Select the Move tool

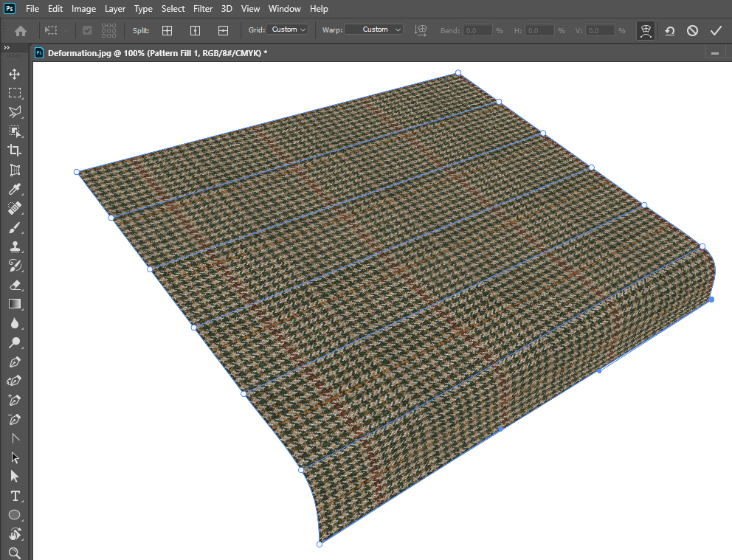pos(14,74)
